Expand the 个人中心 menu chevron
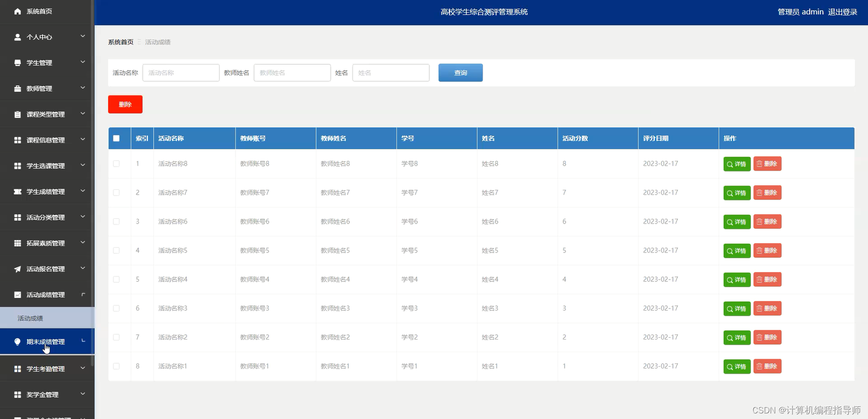868x419 pixels. (x=83, y=36)
